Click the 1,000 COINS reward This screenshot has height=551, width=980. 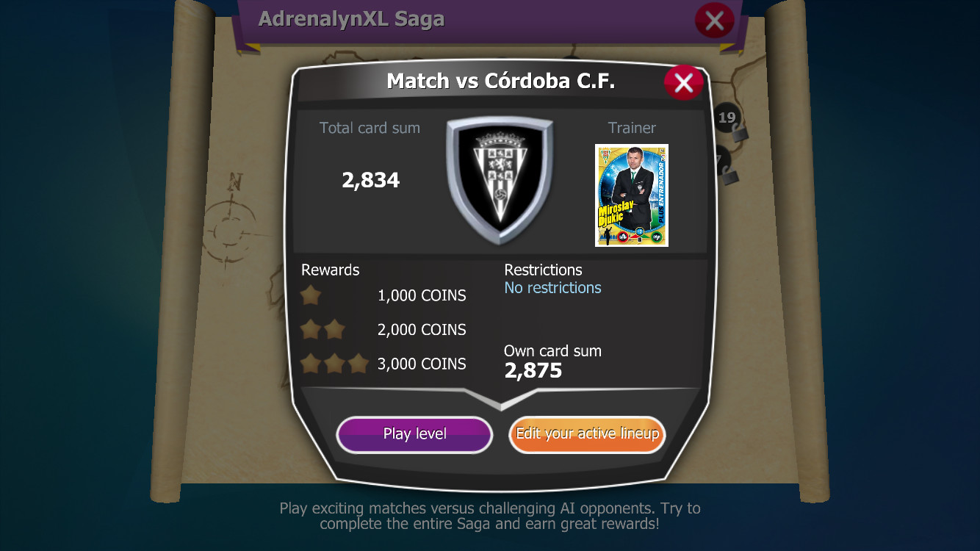[x=422, y=295]
